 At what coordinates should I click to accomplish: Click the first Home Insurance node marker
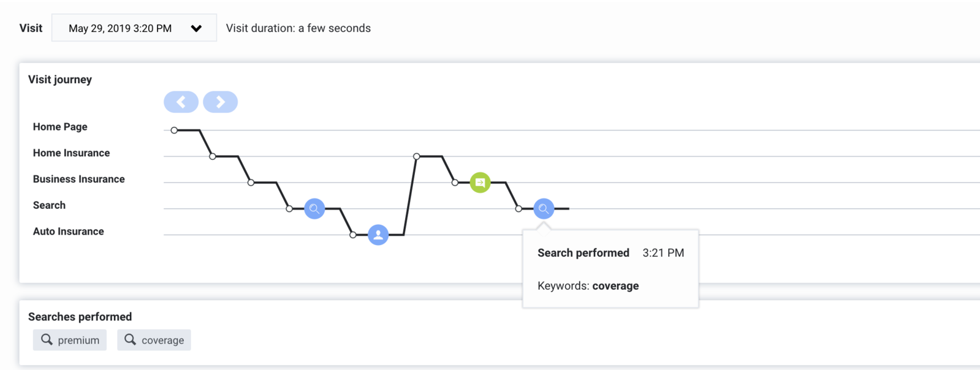tap(213, 156)
